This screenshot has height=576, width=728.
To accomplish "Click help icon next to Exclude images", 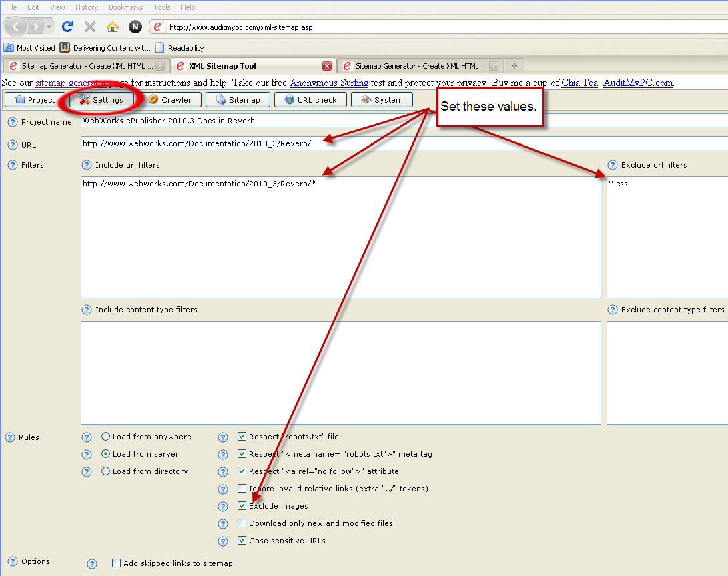I will pyautogui.click(x=224, y=506).
